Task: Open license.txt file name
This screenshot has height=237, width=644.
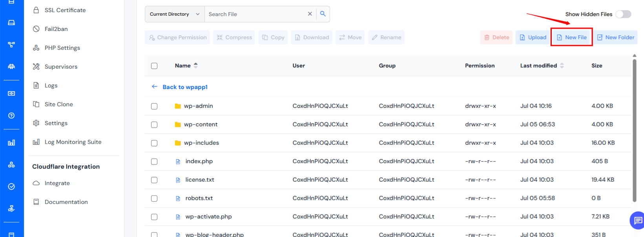Action: 200,180
